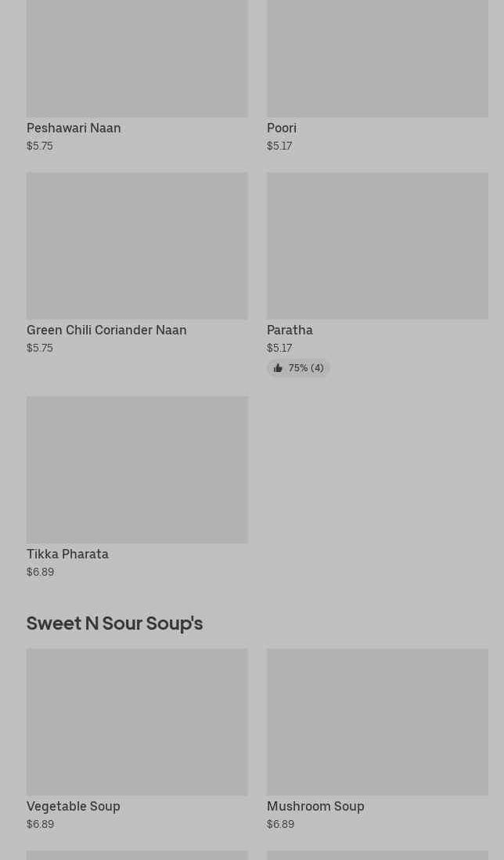Open the Green Chili Coriander Naan title
Image resolution: width=504 pixels, height=860 pixels.
click(106, 330)
